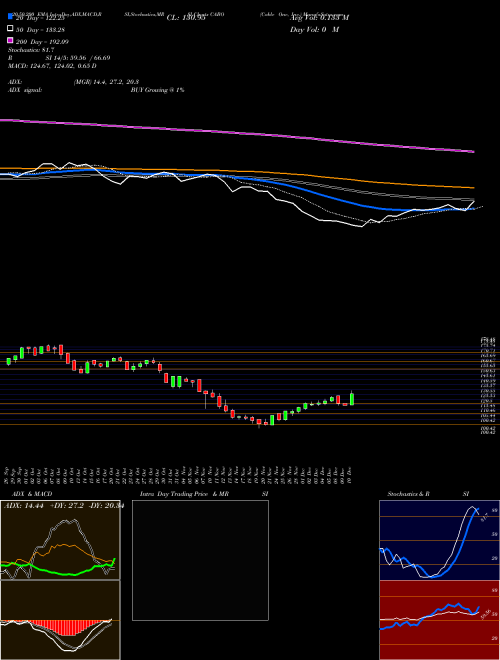
Task: Click the white 50 Day legend swatch
Action: pos(11,29)
